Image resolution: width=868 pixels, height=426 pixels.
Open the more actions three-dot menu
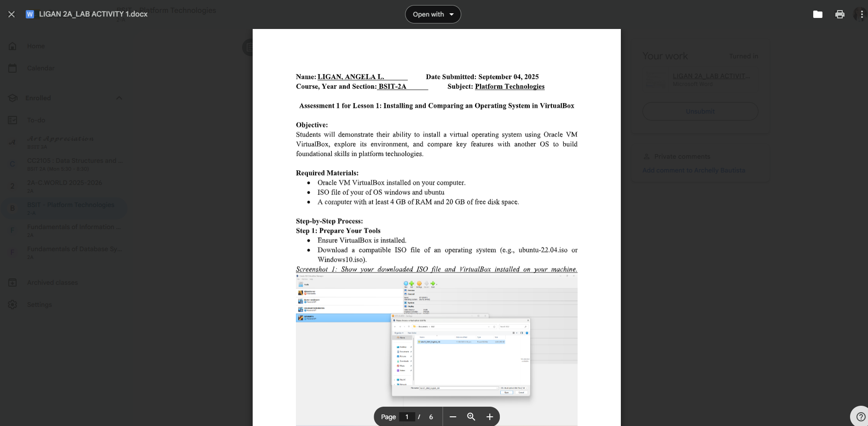[x=862, y=14]
